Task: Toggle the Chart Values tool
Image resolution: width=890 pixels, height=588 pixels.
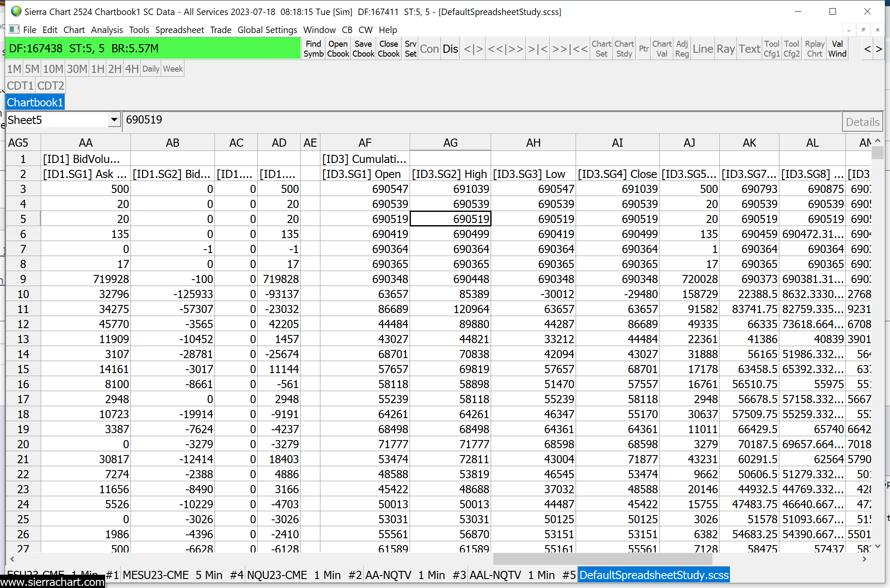Action: (x=662, y=48)
